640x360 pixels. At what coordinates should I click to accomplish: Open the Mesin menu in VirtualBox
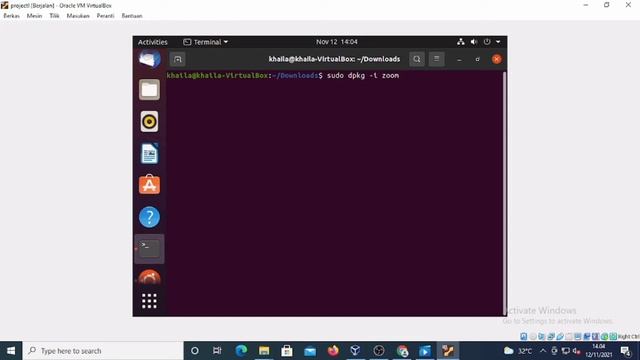click(x=34, y=16)
